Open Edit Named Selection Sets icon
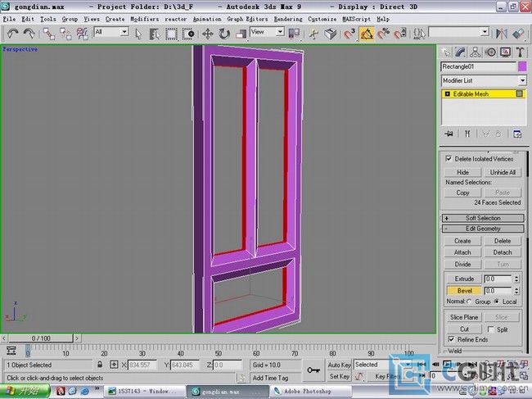532x399 pixels. coord(419,34)
